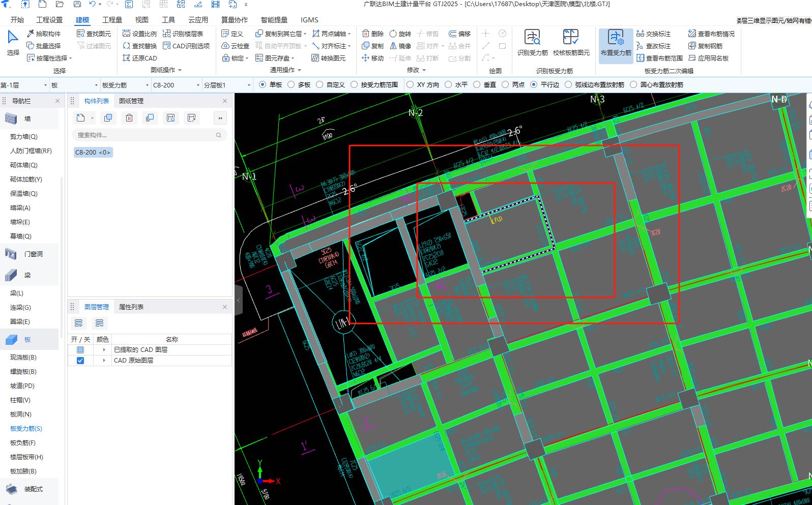Screen dimensions: 812x505
Task: Select the C8-200 <0> component item
Action: click(x=93, y=152)
